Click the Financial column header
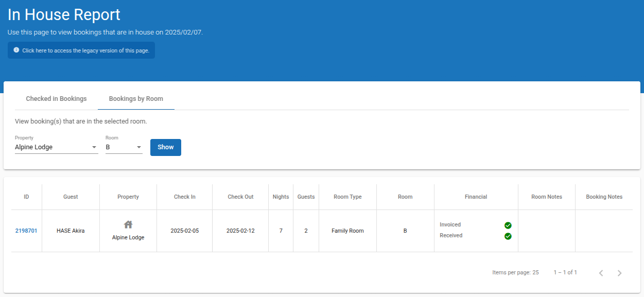This screenshot has height=297, width=644. coord(476,197)
